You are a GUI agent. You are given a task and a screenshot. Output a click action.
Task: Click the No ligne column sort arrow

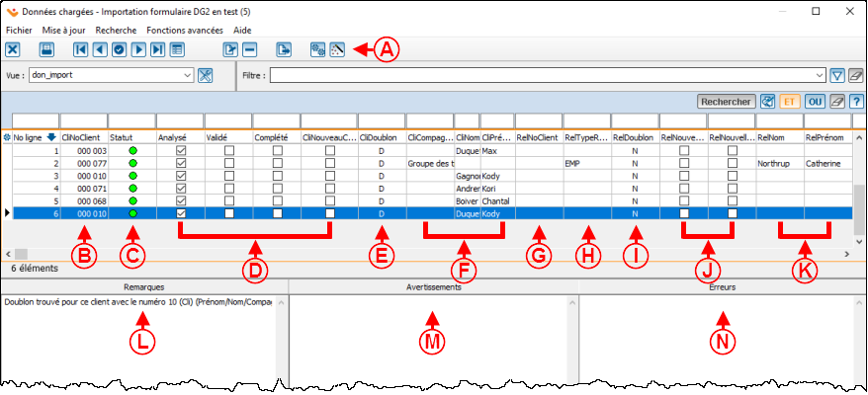coord(51,137)
